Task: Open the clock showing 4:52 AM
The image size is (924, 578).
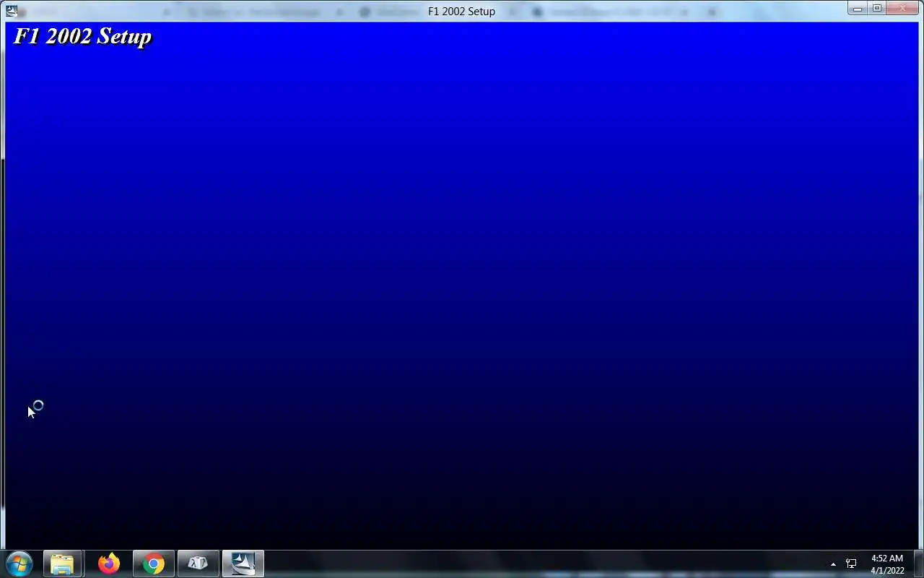Action: point(887,564)
